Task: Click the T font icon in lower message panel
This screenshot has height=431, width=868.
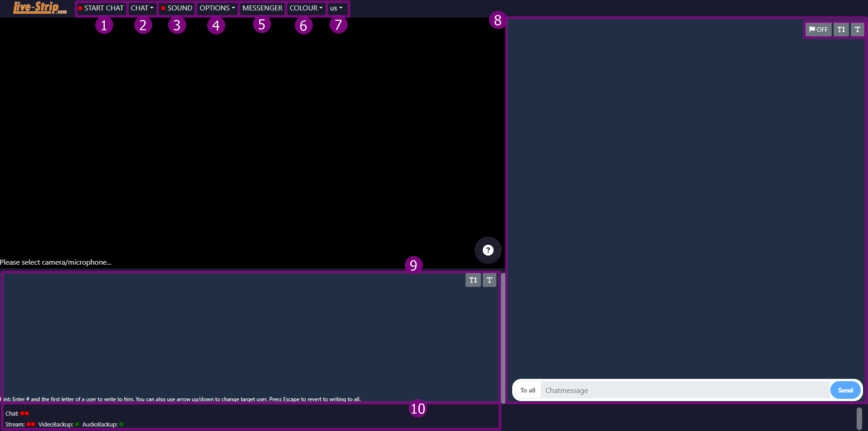Action: pyautogui.click(x=489, y=280)
